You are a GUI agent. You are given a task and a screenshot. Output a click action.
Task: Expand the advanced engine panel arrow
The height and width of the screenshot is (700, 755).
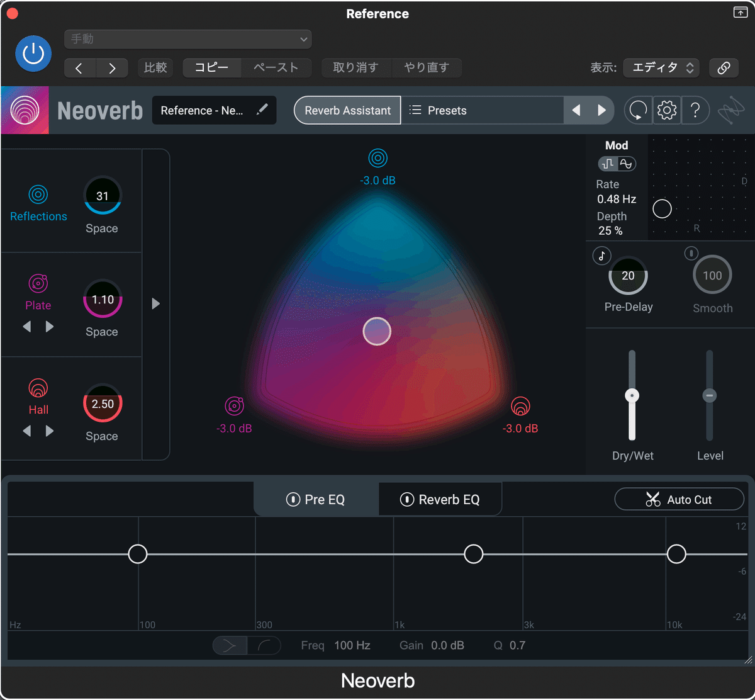156,304
